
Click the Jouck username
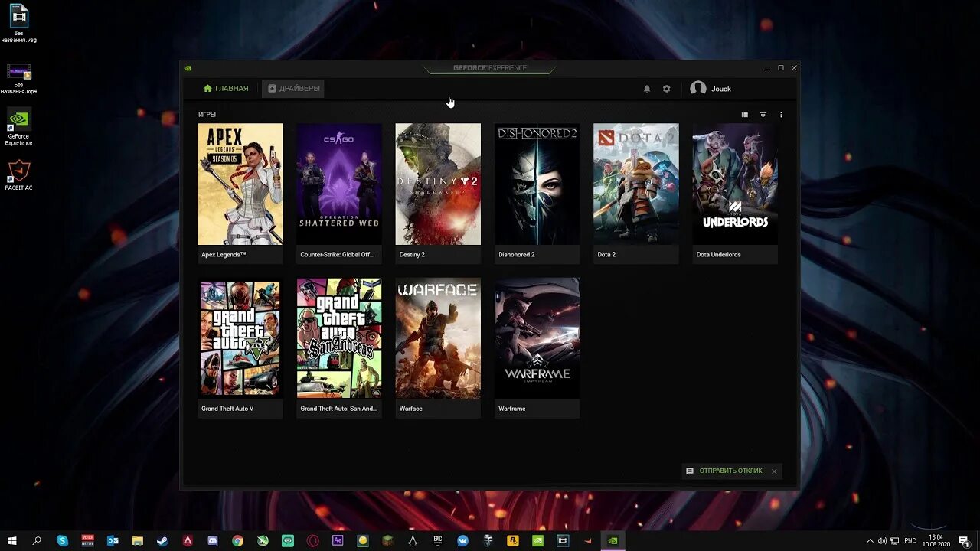point(721,89)
